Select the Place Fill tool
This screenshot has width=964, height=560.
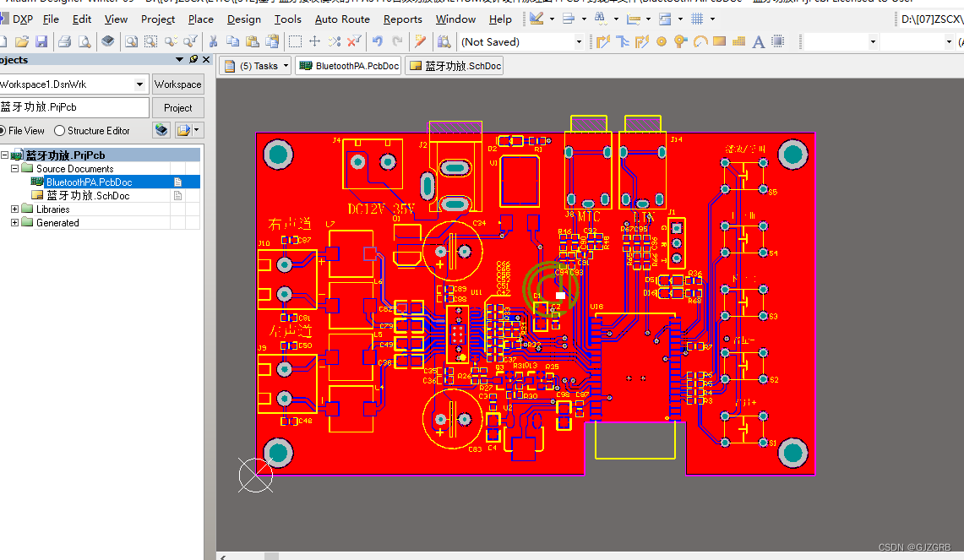[720, 41]
